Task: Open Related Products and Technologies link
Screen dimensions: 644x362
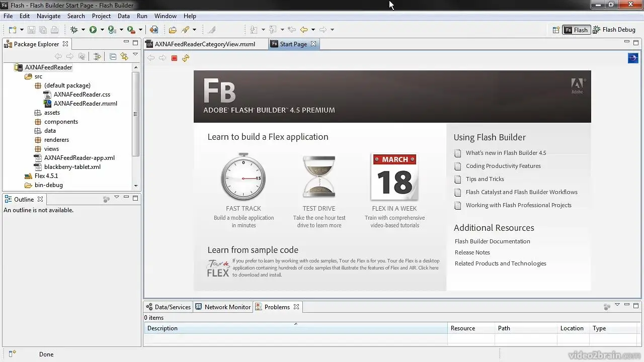Action: click(x=501, y=263)
